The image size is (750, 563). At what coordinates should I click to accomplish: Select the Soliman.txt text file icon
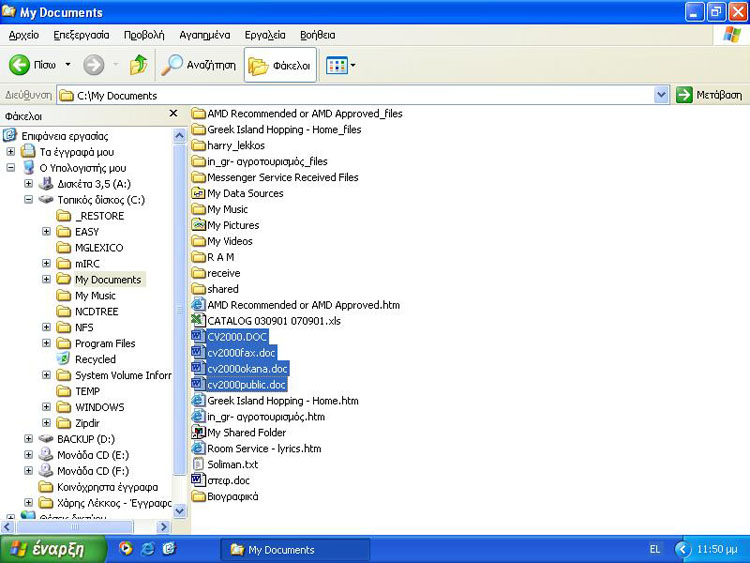pos(199,464)
